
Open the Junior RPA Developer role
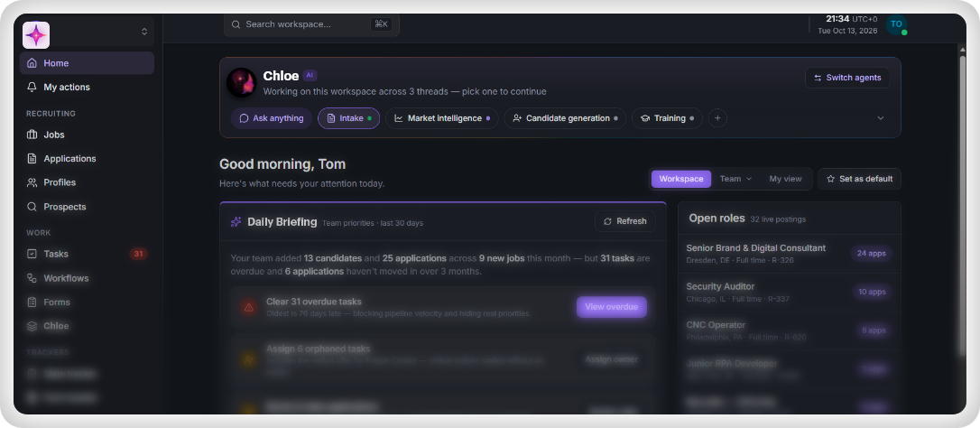coord(790,368)
